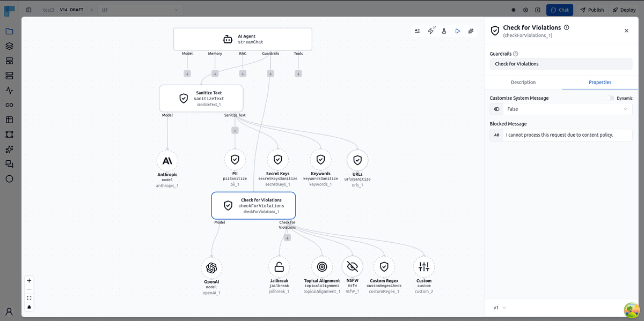Open the v1 version dropdown

click(500, 308)
